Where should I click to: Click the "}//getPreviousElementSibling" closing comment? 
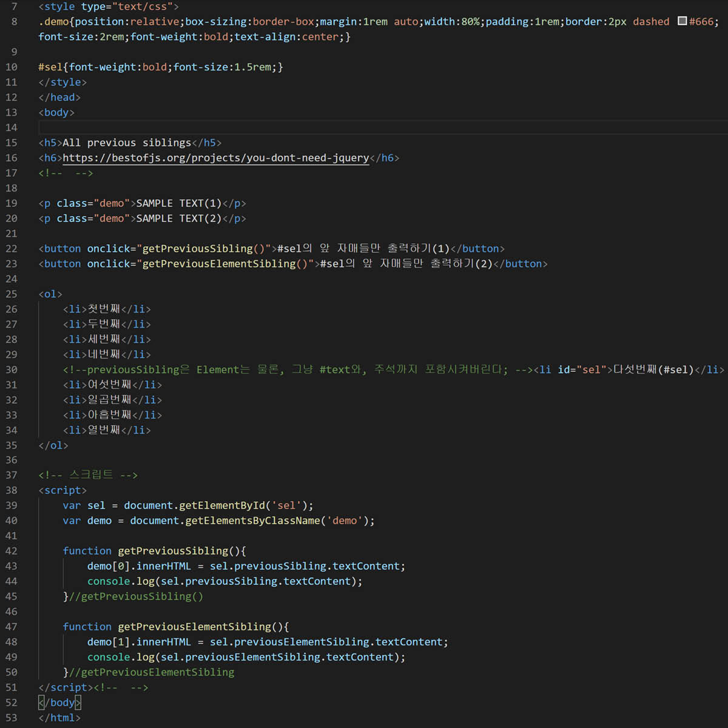(149, 672)
